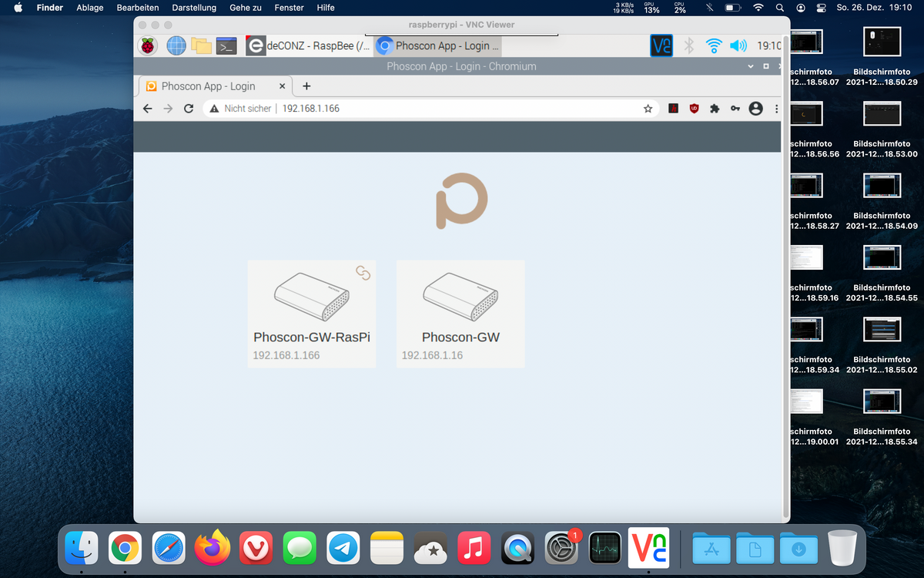Go back in Chromium
Image resolution: width=924 pixels, height=578 pixels.
(148, 109)
